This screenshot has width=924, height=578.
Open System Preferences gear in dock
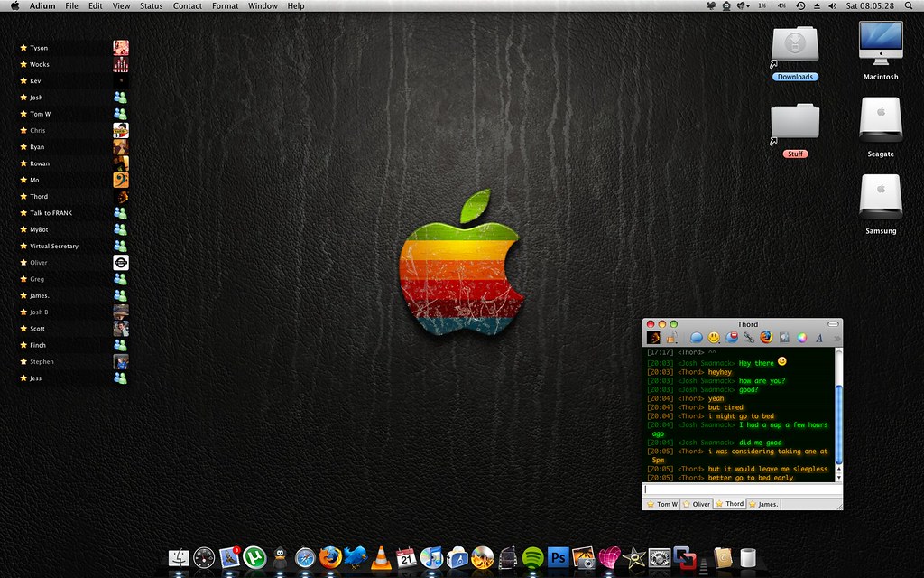click(660, 557)
